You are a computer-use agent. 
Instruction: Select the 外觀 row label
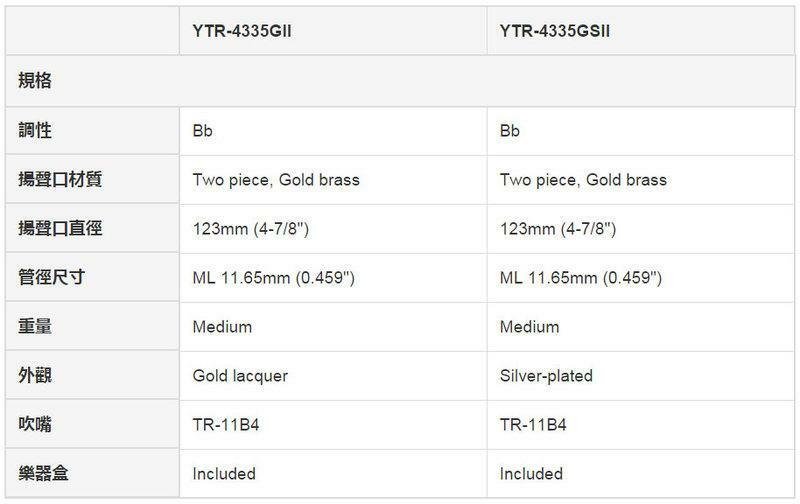click(x=35, y=376)
